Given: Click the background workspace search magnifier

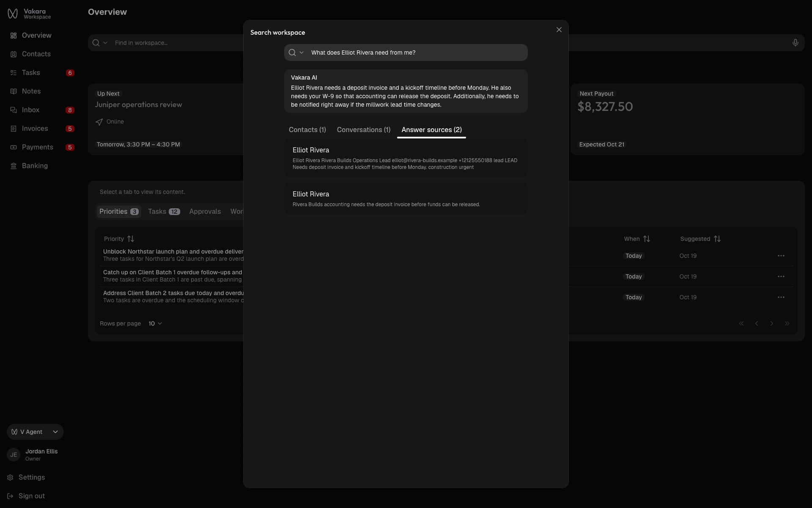Looking at the screenshot, I should tap(96, 43).
